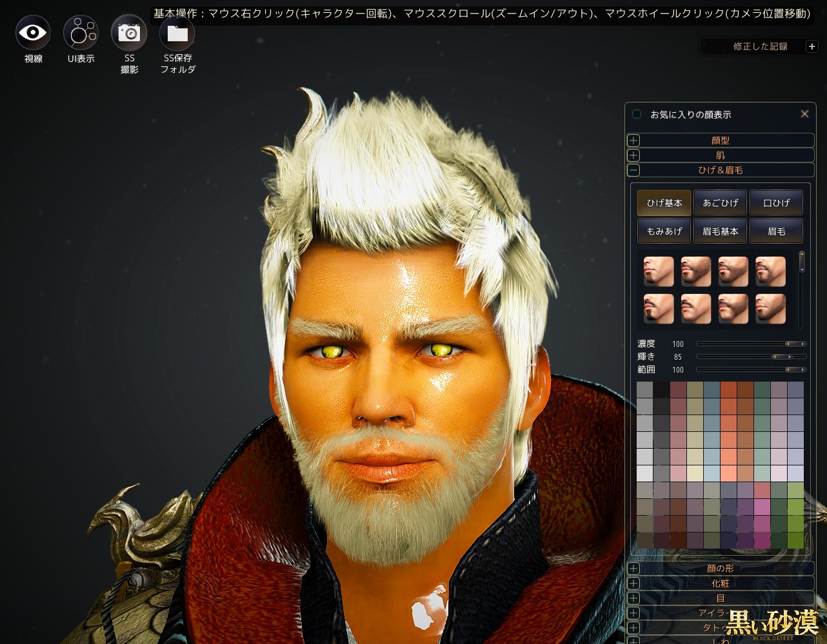
Task: Select the second beard preset in the top row
Action: pos(696,271)
